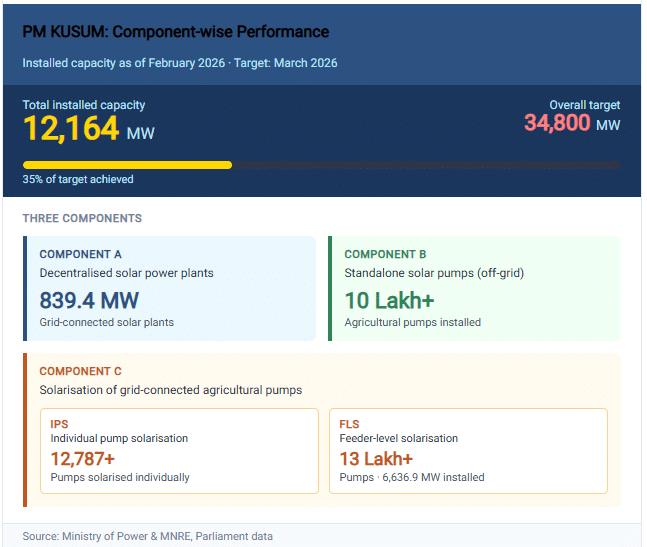Click the Ministry of Power source citation
This screenshot has width=647, height=547.
[147, 536]
